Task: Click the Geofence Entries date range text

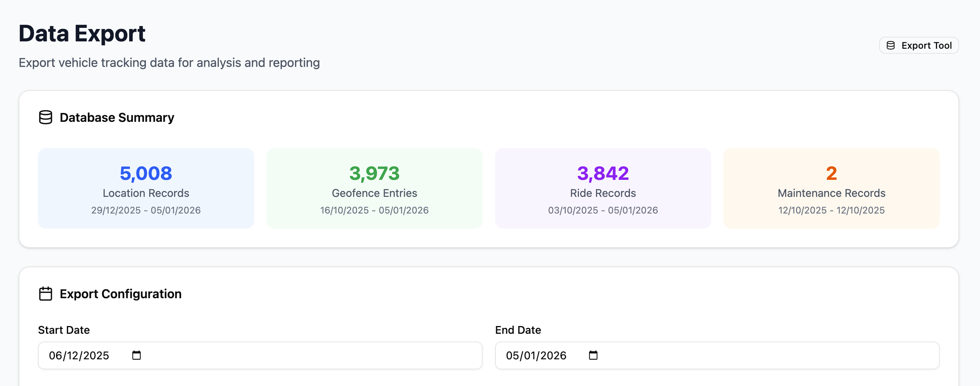Action: point(374,210)
